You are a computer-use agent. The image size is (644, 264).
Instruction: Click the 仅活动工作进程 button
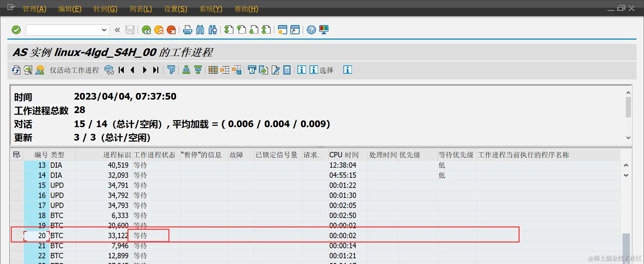point(74,70)
